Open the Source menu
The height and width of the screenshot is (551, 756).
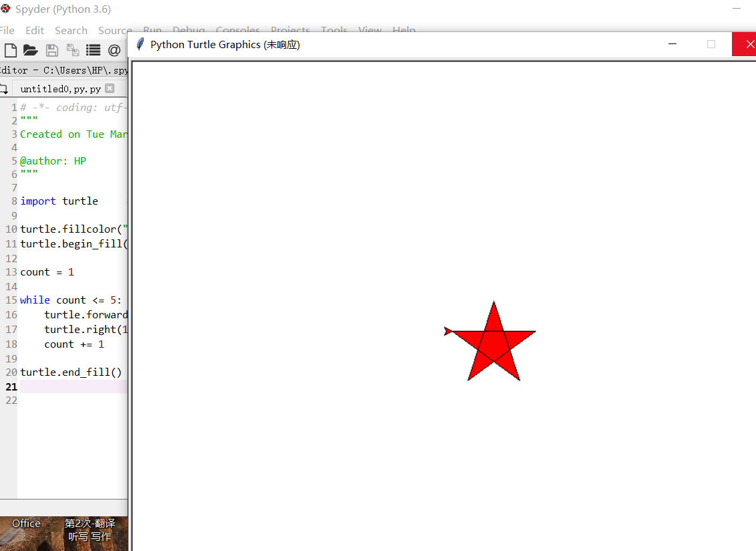tap(115, 30)
